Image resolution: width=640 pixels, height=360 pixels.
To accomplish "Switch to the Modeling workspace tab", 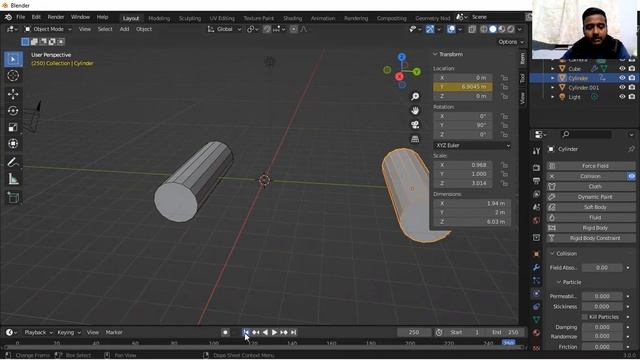I will (x=159, y=18).
